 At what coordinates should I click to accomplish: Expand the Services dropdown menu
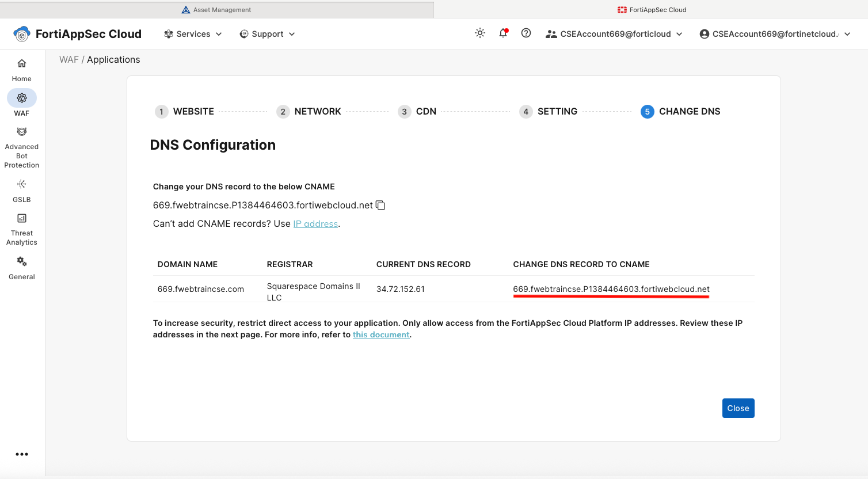(193, 34)
